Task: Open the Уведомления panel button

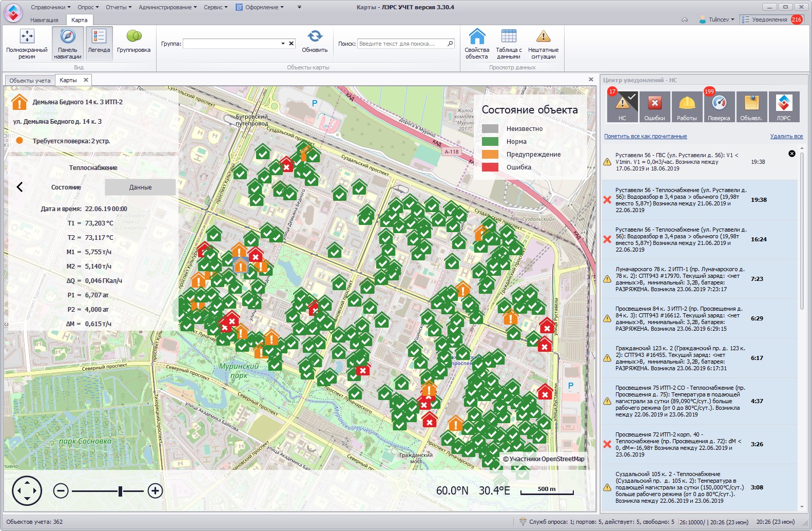Action: coord(771,20)
